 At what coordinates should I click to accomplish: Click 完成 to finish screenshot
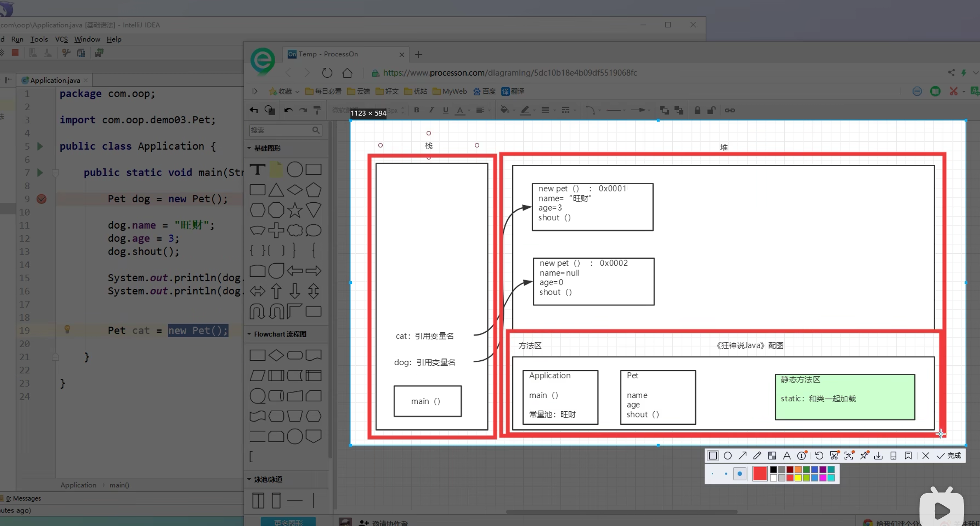(949, 456)
